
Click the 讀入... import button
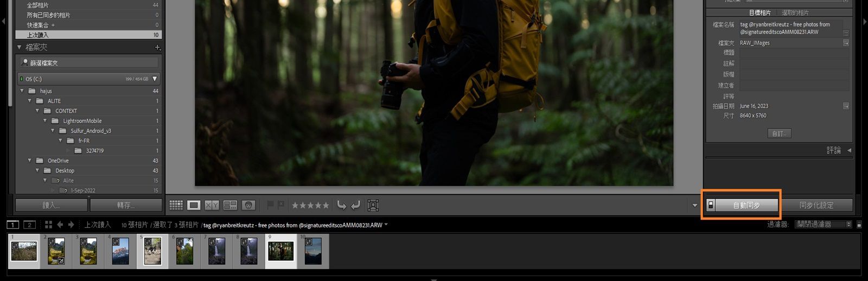pos(51,205)
